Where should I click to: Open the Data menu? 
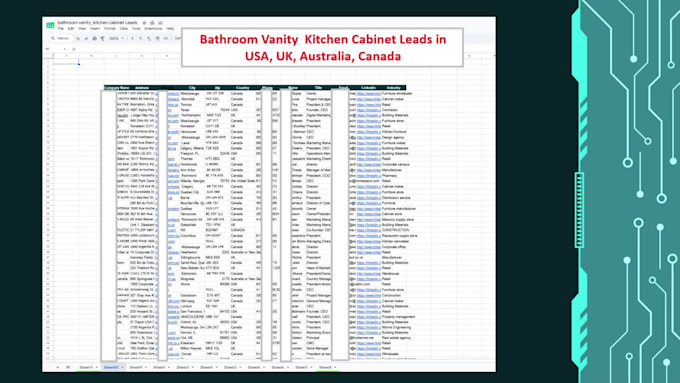point(124,29)
